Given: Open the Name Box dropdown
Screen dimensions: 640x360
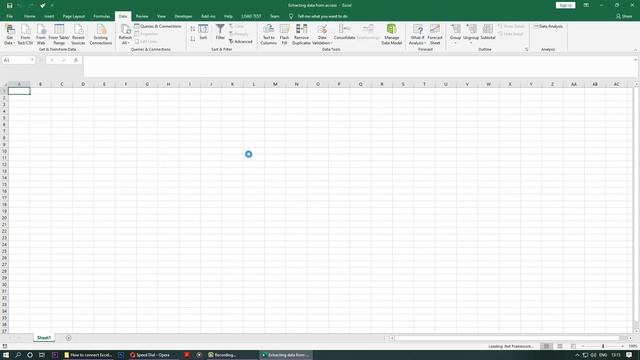Looking at the screenshot, I should (32, 60).
